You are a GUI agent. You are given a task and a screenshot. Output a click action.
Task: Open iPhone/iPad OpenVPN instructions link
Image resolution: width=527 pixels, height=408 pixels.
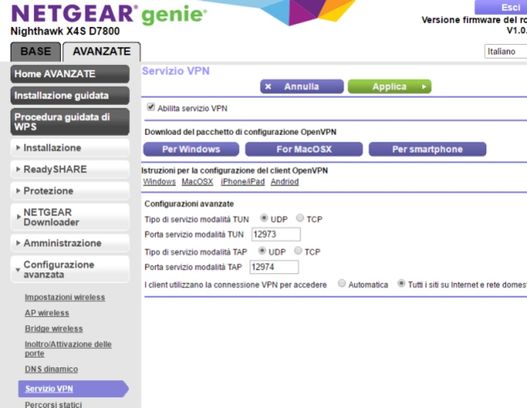pos(243,182)
